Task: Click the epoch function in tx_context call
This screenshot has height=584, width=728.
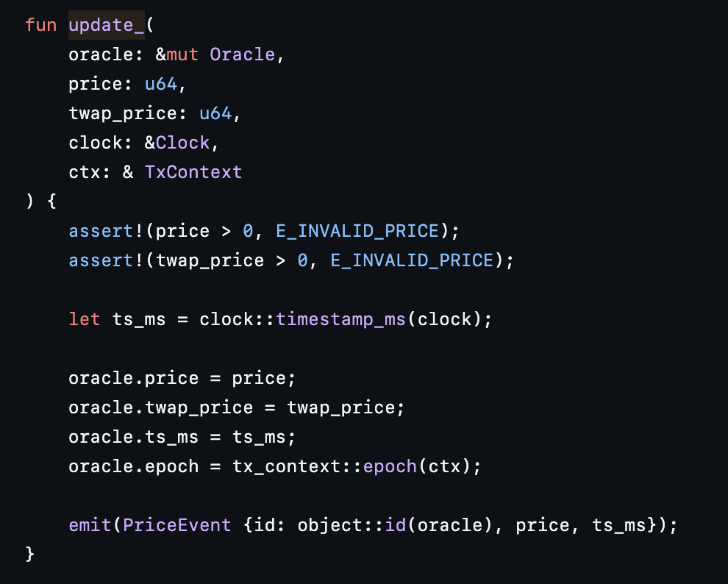Action: 390,466
